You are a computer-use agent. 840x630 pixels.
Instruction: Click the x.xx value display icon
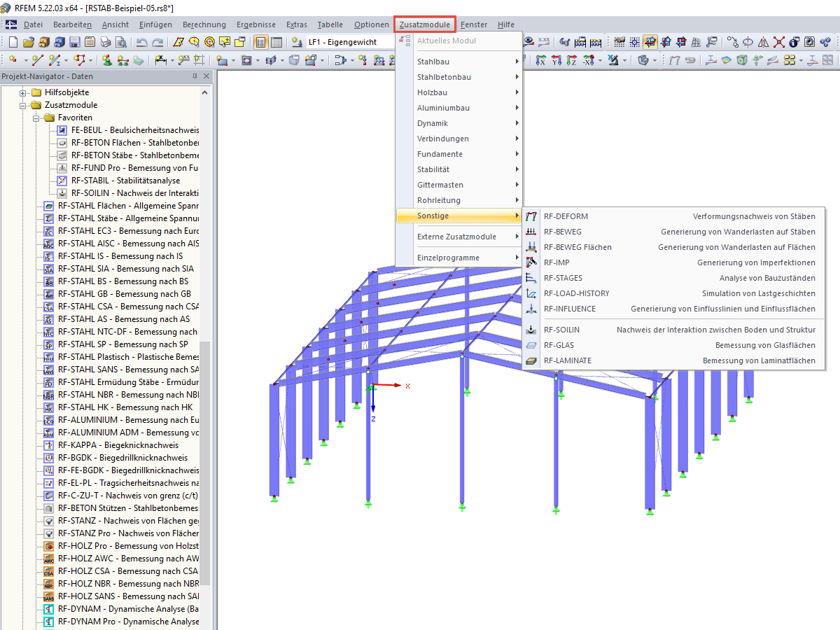[544, 41]
